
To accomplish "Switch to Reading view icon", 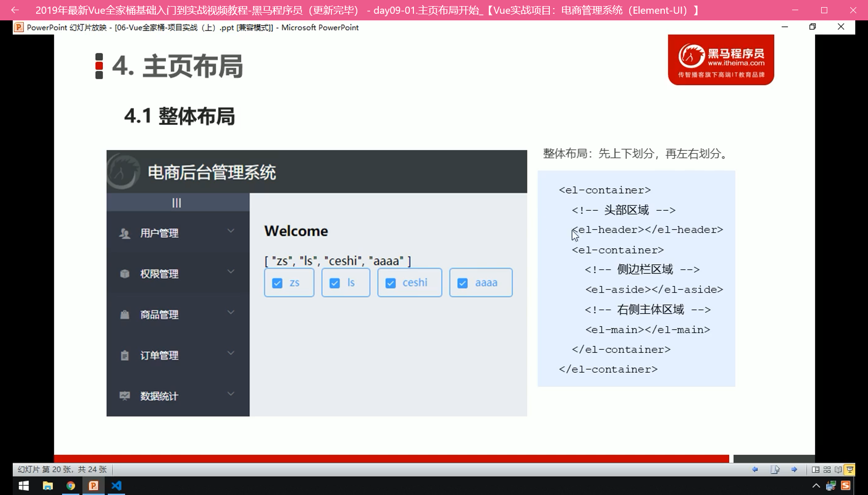I will (x=838, y=470).
